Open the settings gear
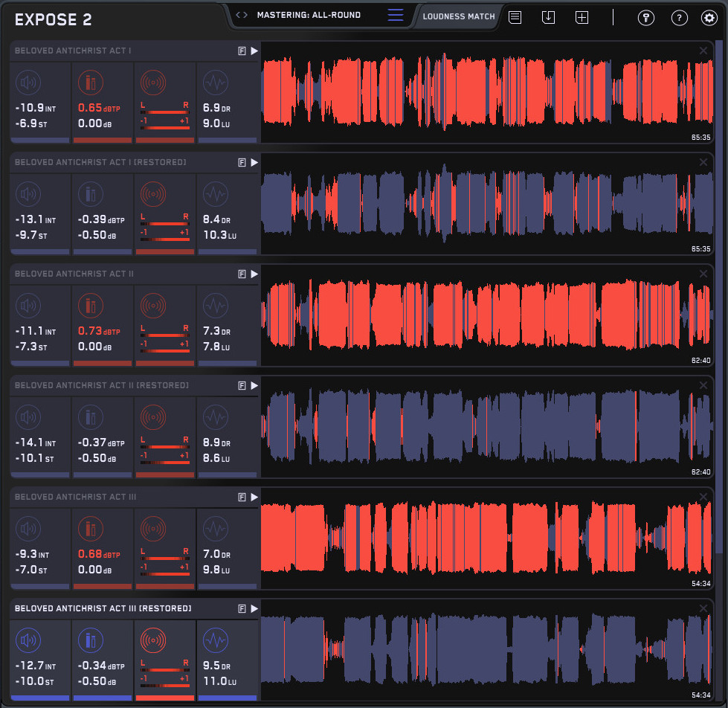Screen dimensions: 728x708 click(709, 18)
